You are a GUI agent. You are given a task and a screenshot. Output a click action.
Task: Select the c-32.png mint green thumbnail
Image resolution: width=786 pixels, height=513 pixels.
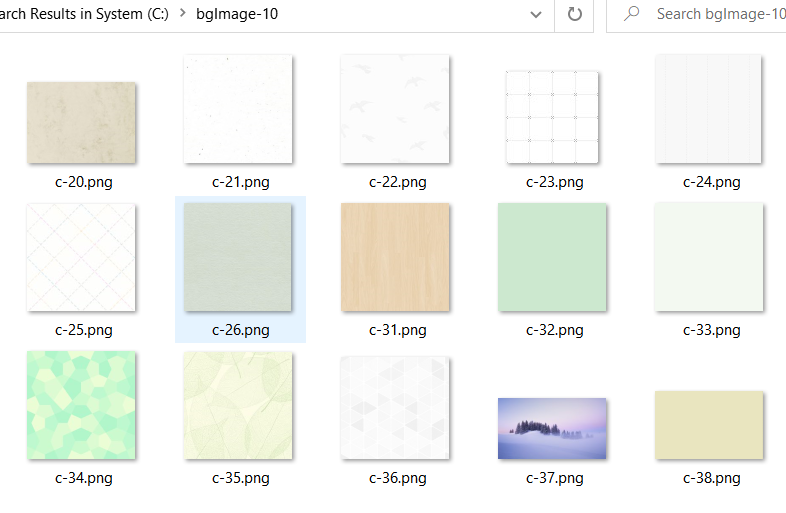(552, 257)
